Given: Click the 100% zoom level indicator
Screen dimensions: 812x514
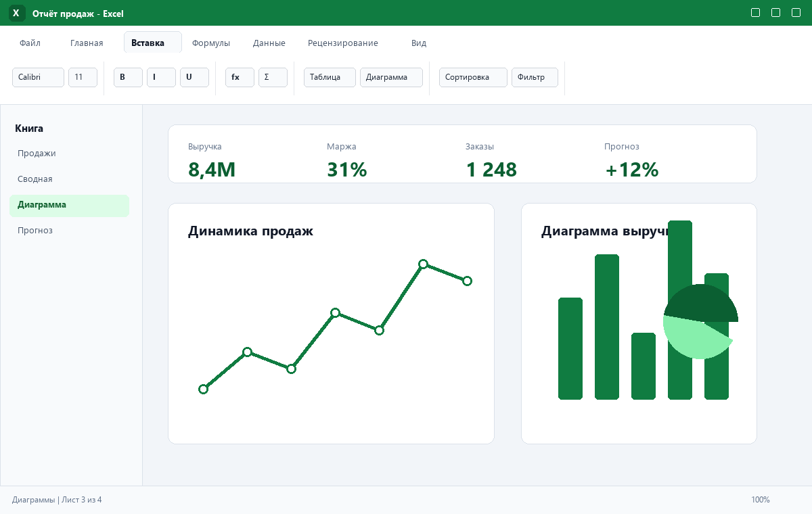Looking at the screenshot, I should click(761, 500).
